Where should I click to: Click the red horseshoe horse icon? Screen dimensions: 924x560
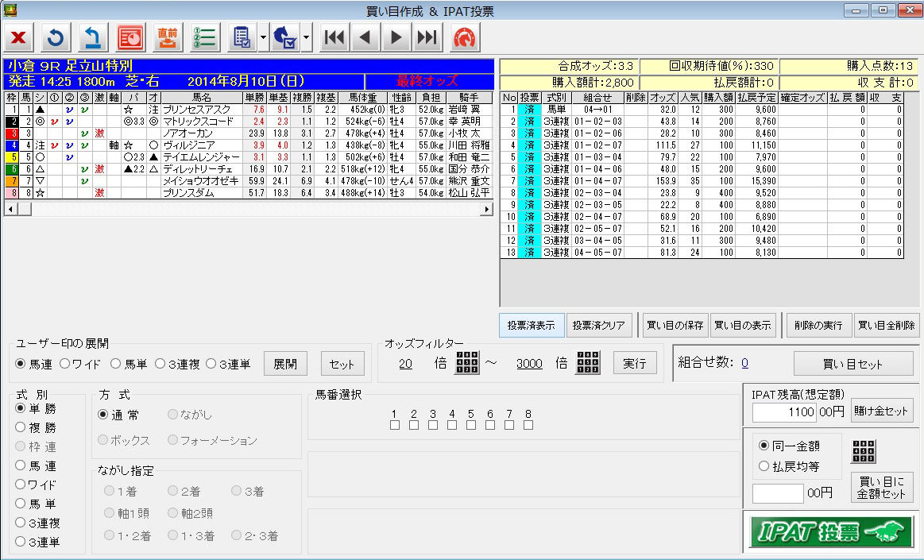(x=465, y=37)
